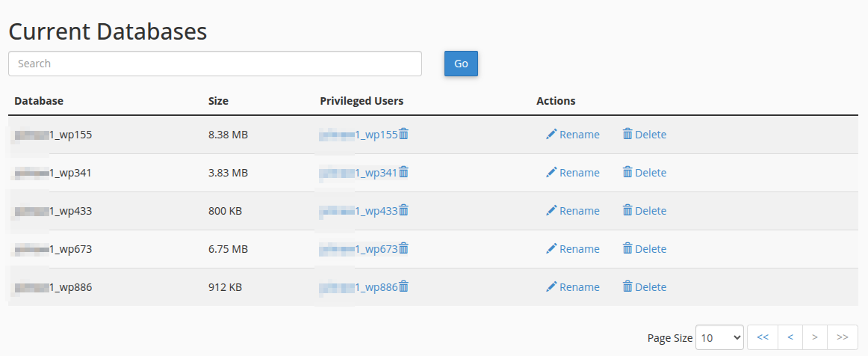Click database name ending in _wp341
The image size is (868, 356).
point(53,173)
